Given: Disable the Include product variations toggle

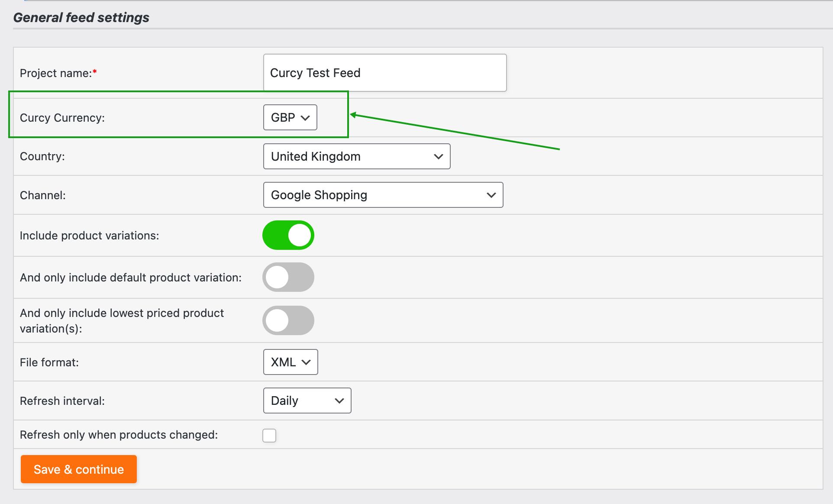Looking at the screenshot, I should click(x=288, y=235).
